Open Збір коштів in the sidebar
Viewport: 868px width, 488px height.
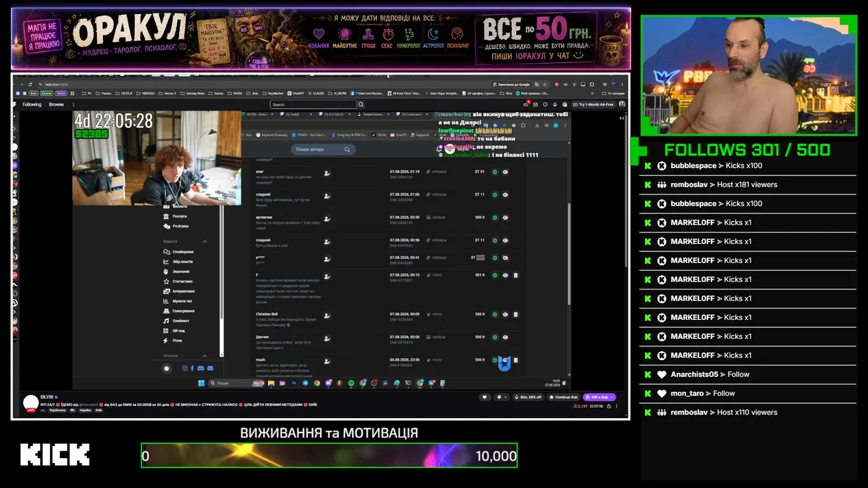tap(179, 262)
